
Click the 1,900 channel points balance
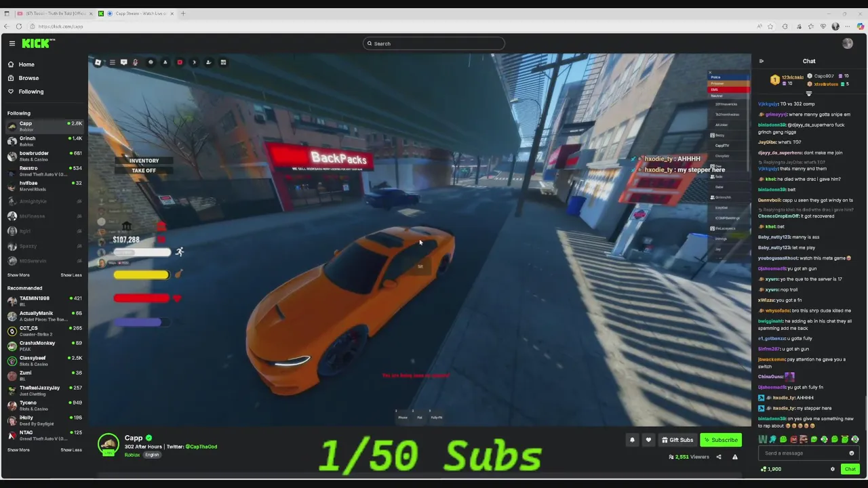[771, 469]
